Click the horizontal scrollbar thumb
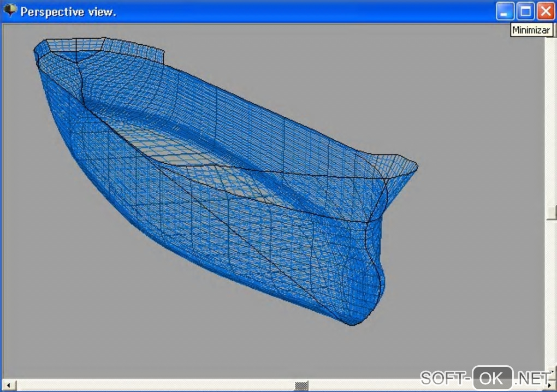The image size is (557, 392). (301, 385)
